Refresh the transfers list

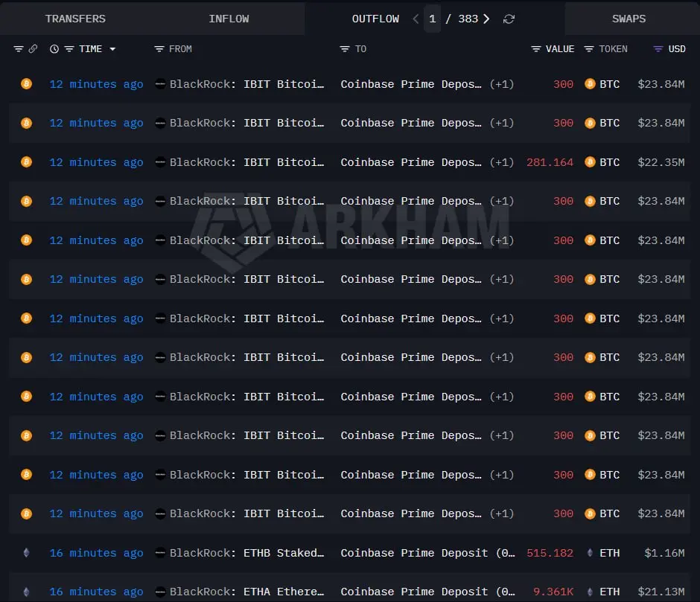(x=509, y=19)
